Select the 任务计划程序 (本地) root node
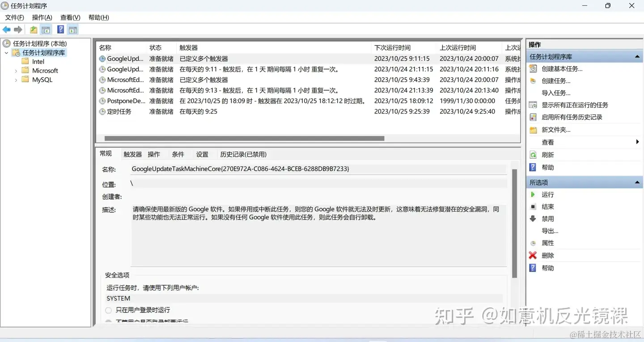The height and width of the screenshot is (342, 644). click(x=39, y=43)
